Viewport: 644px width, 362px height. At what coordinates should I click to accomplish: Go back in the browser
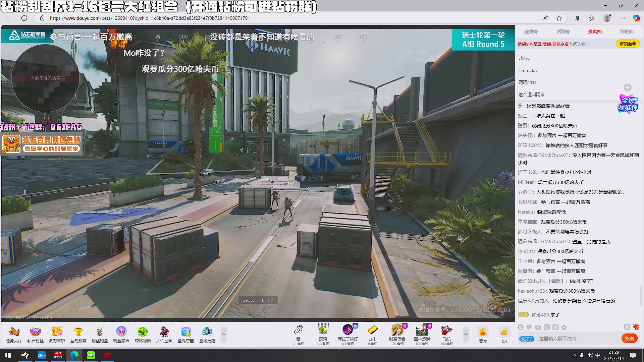9,18
